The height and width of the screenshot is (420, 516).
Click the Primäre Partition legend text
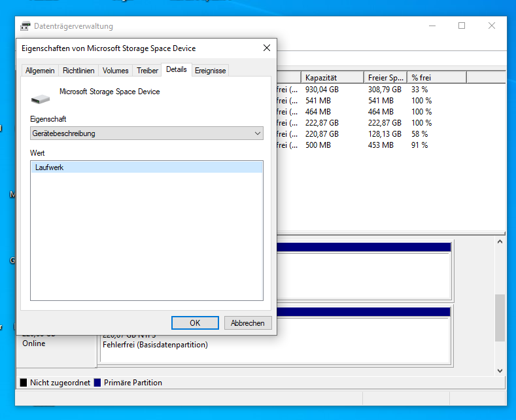(133, 383)
